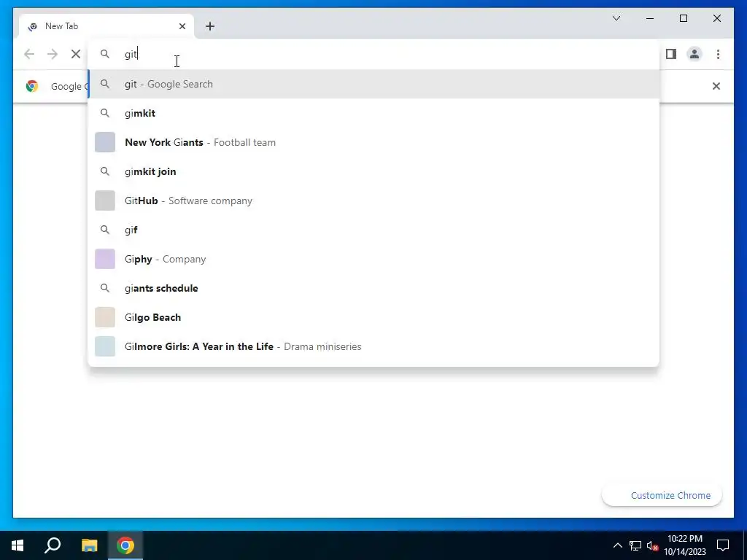Open the tab search chevron
The image size is (747, 560).
tap(616, 18)
